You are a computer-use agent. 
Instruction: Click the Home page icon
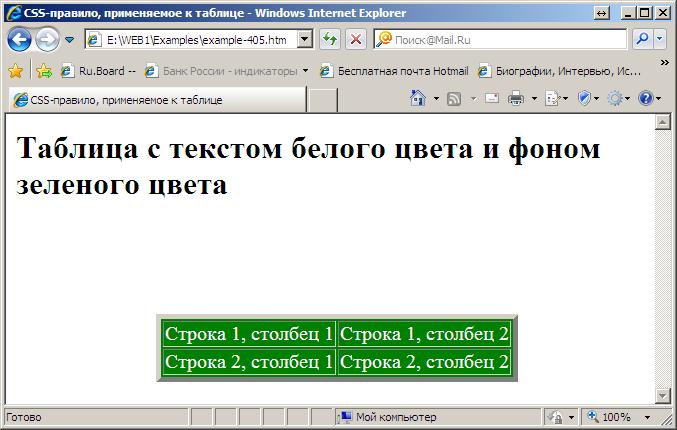pyautogui.click(x=418, y=98)
